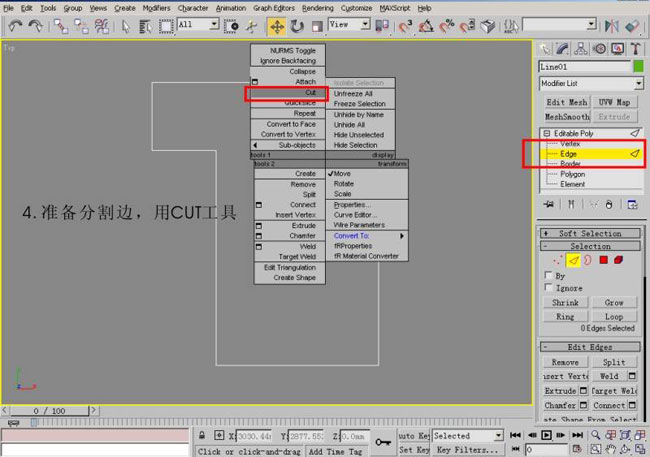
Task: Open Attach settings box in quad menu
Action: point(255,82)
